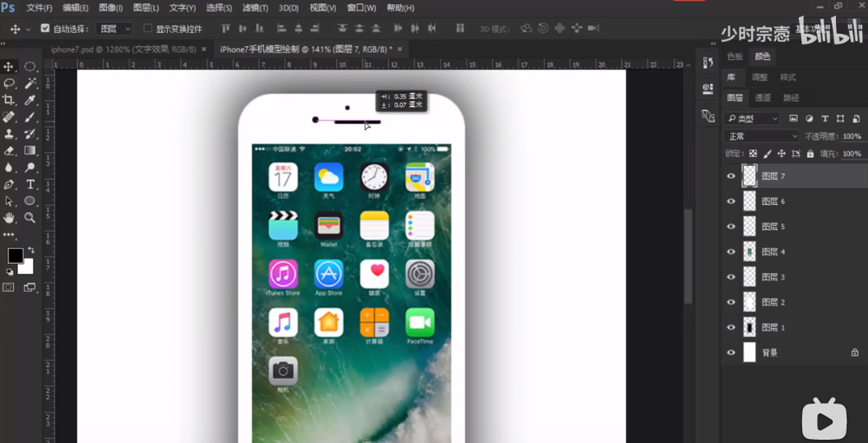Open the 不透明度 opacity value dropdown

(x=854, y=136)
